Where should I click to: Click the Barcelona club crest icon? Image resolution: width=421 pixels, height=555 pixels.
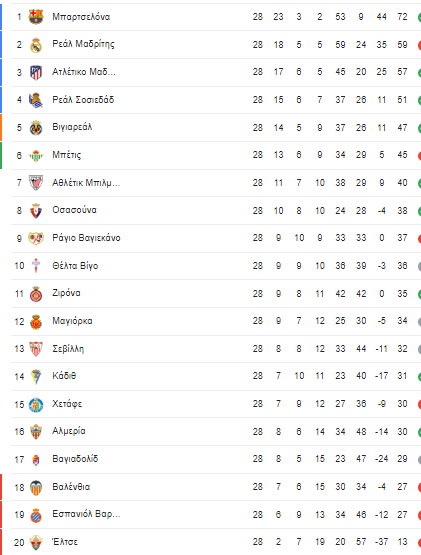[36, 17]
